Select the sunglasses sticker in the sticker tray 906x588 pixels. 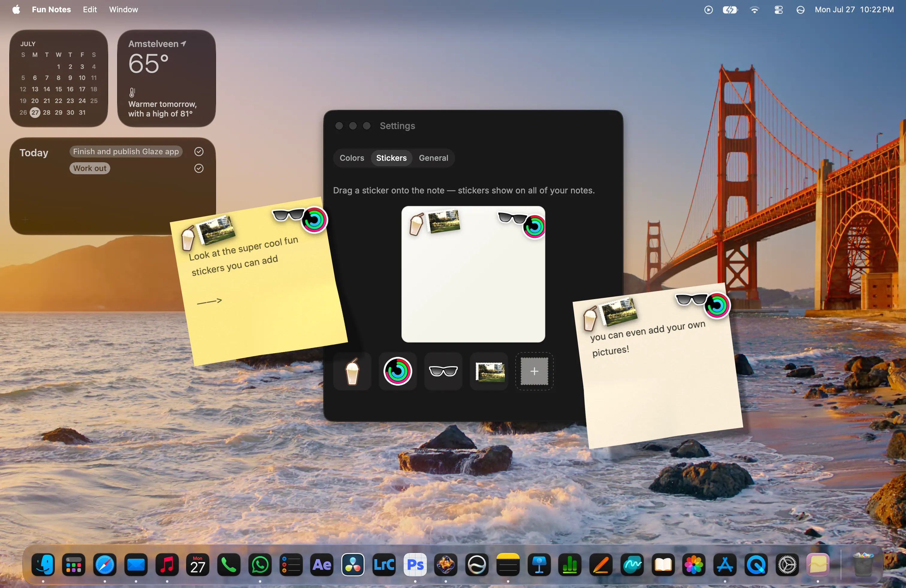point(443,371)
